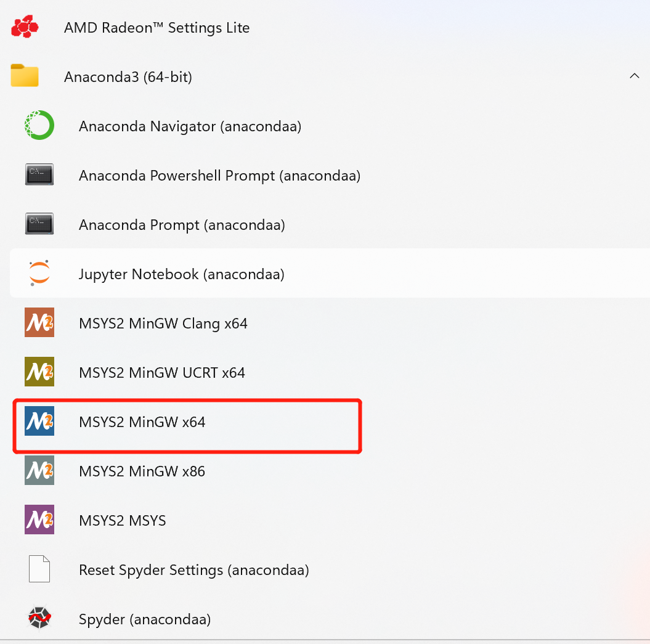Click the Anaconda Prompt terminal icon
The image size is (650, 644).
39,224
